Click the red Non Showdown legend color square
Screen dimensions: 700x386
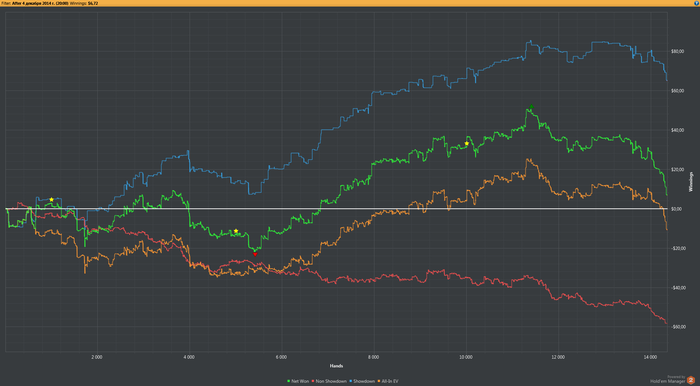pos(313,381)
